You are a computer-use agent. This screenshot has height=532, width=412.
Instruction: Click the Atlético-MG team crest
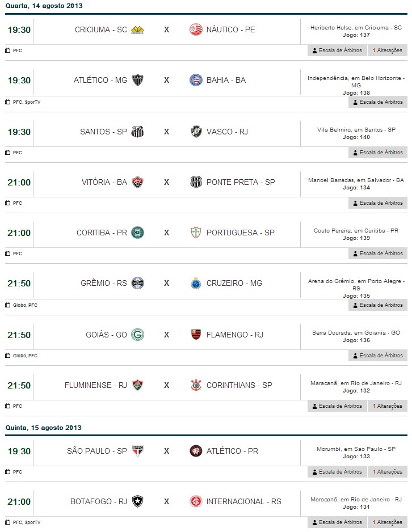point(137,80)
